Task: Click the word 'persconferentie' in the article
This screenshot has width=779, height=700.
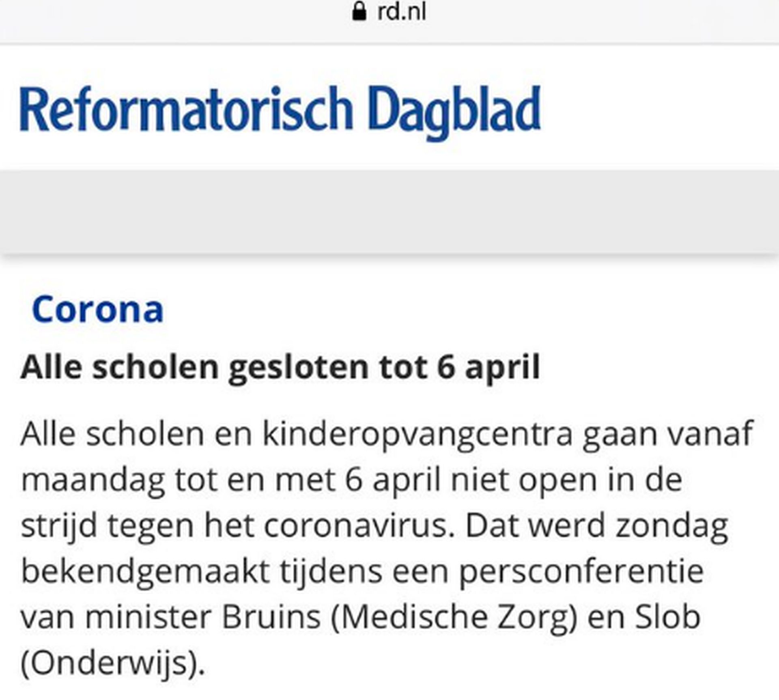Action: point(581,571)
